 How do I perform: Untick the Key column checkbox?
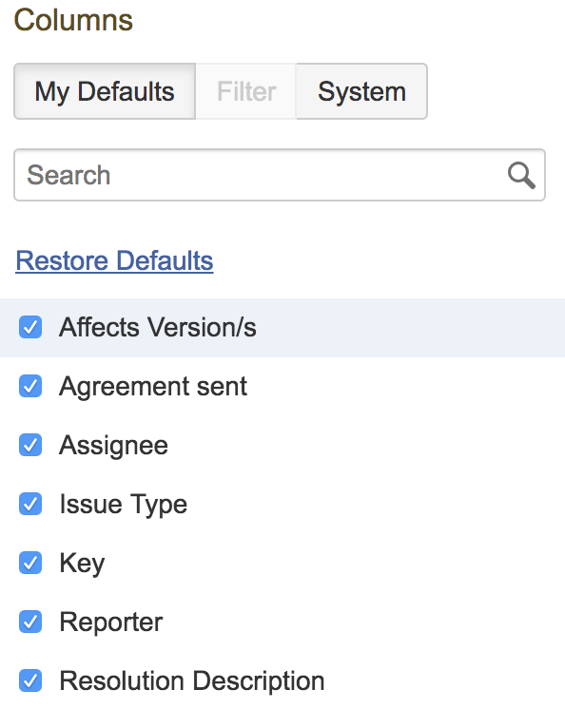(30, 564)
